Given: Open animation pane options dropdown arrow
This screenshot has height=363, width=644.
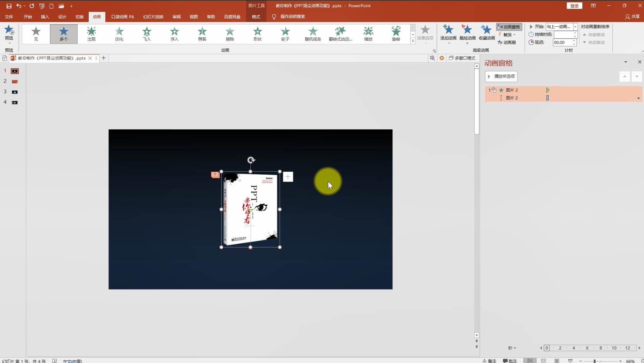Looking at the screenshot, I should pyautogui.click(x=625, y=62).
